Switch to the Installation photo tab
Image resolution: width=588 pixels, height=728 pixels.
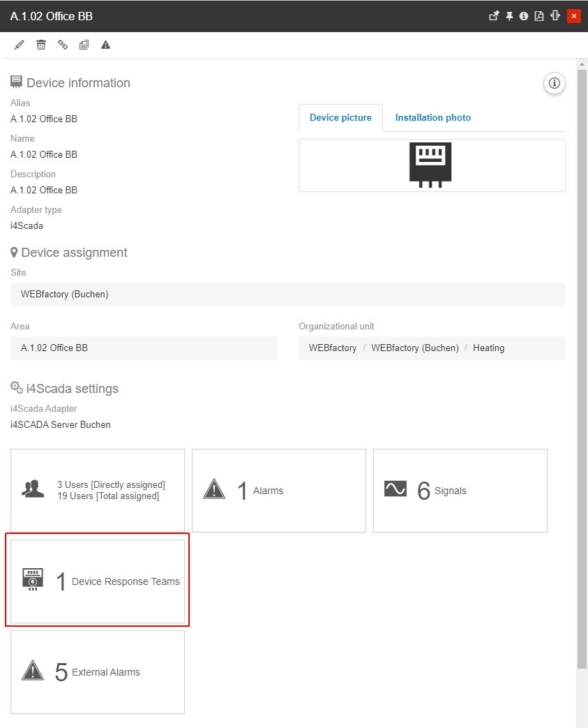[x=432, y=118]
